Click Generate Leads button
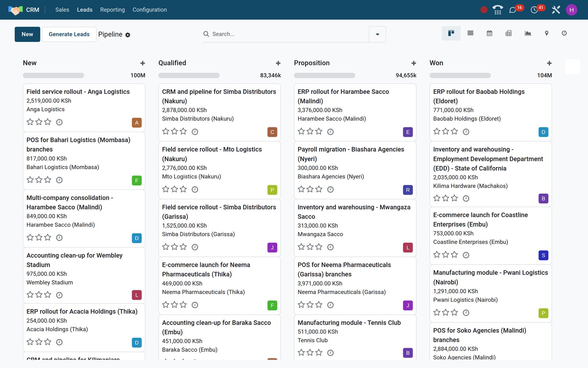 69,34
